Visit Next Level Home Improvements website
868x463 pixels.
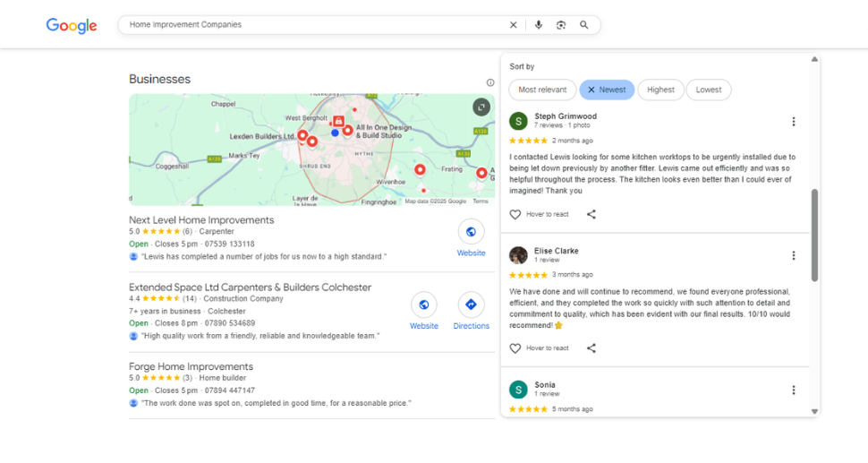coord(471,238)
